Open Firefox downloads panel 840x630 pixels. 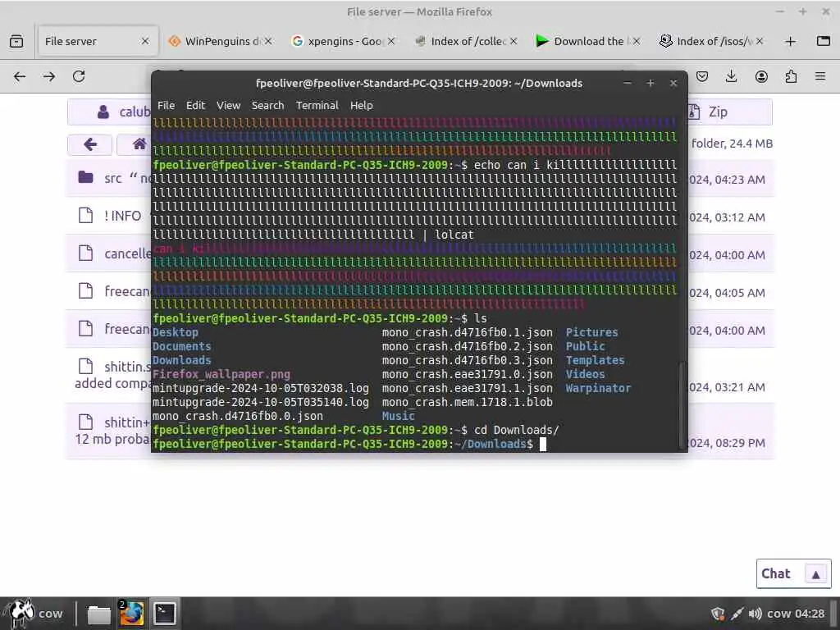731,76
